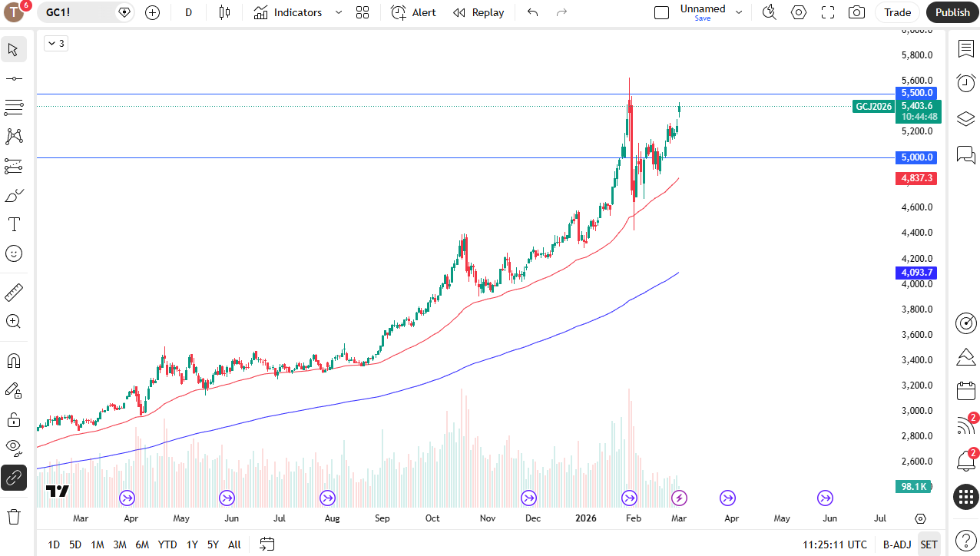Open the pattern drawing tools

(13, 137)
